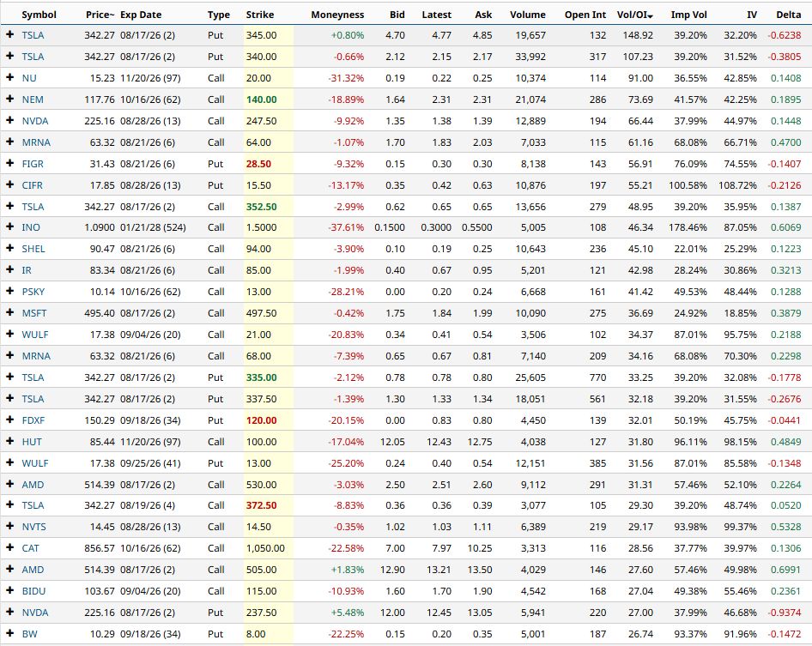
Task: Open the CAT symbol link
Action: click(30, 548)
